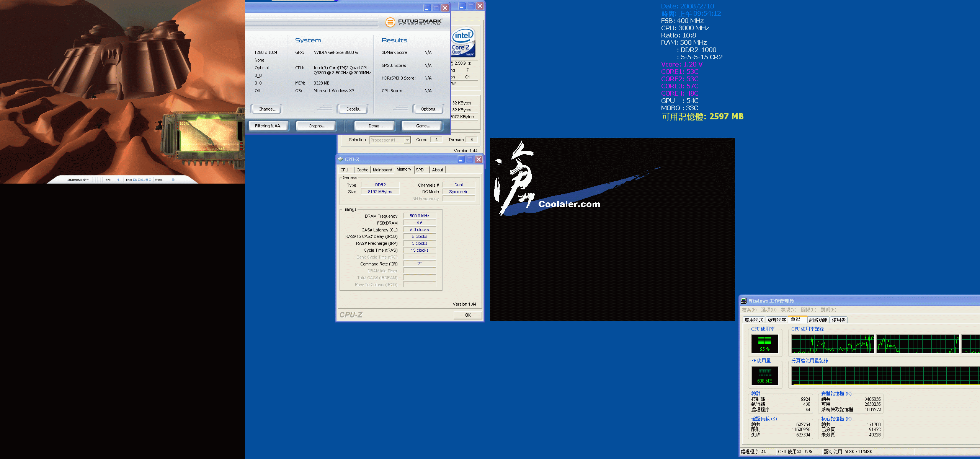
Task: Open the Mainboard tab in CPU-Z
Action: pos(382,170)
